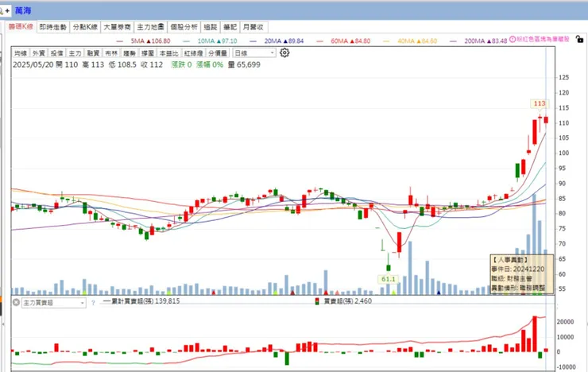
Task: Toggle the 主力 overlay button
Action: (75, 53)
